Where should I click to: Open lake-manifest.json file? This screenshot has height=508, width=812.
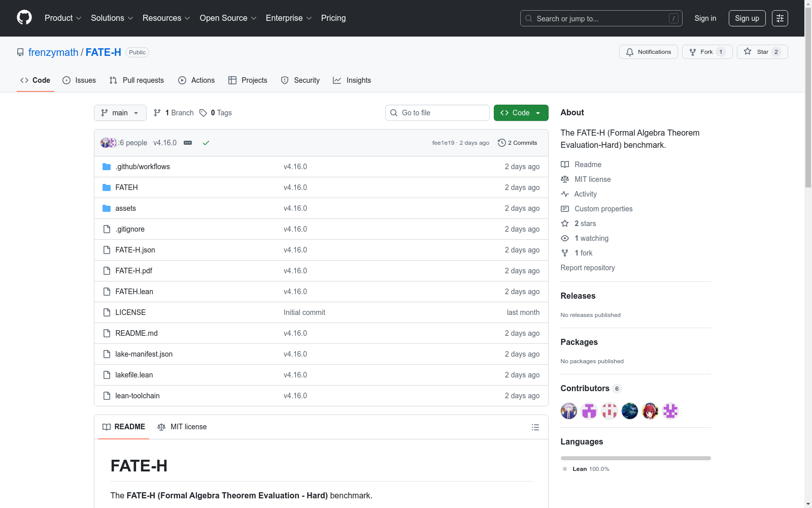144,354
